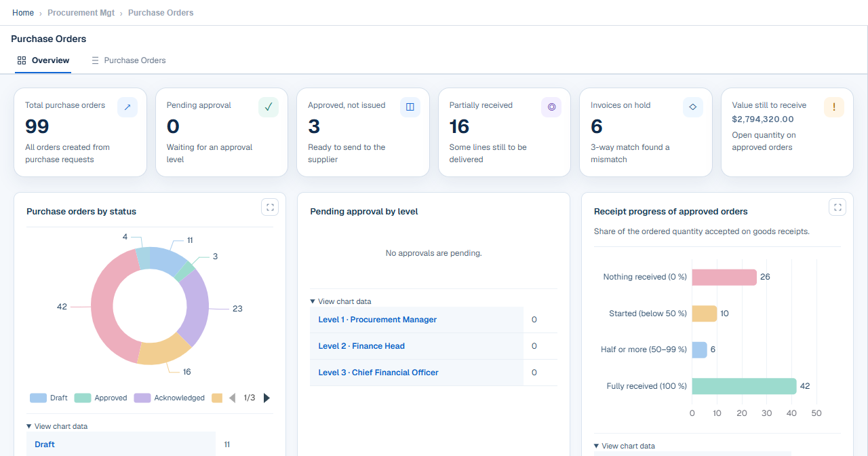This screenshot has height=456, width=868.
Task: Click Draft row in status chart data
Action: point(150,444)
